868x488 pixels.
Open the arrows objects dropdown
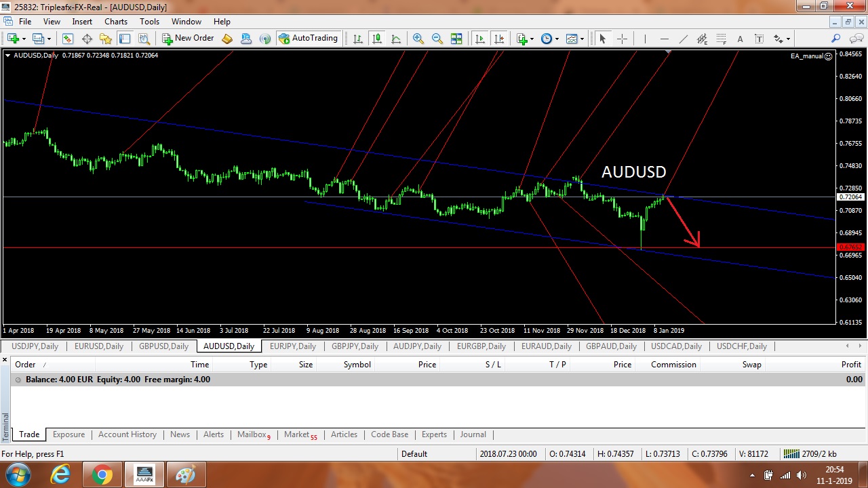pyautogui.click(x=781, y=39)
